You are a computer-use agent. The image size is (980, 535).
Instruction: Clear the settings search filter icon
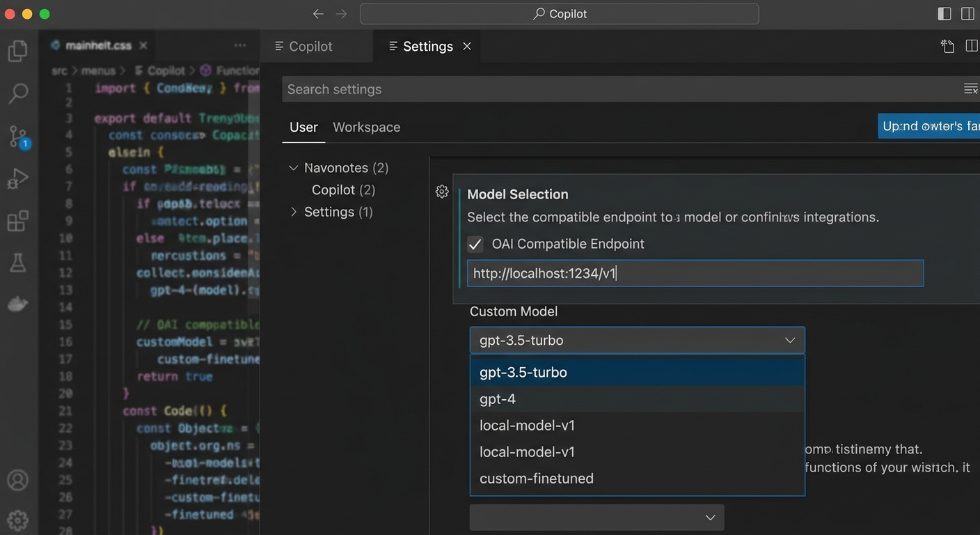970,88
